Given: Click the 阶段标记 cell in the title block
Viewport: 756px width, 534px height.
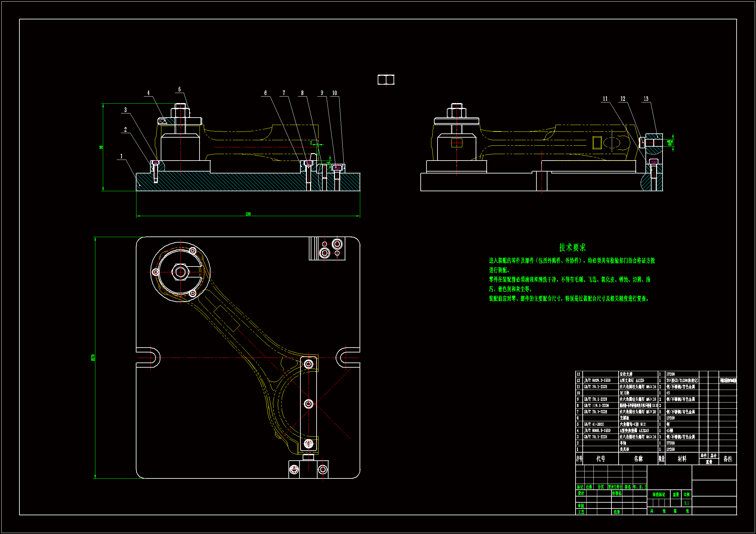Looking at the screenshot, I should tap(659, 495).
